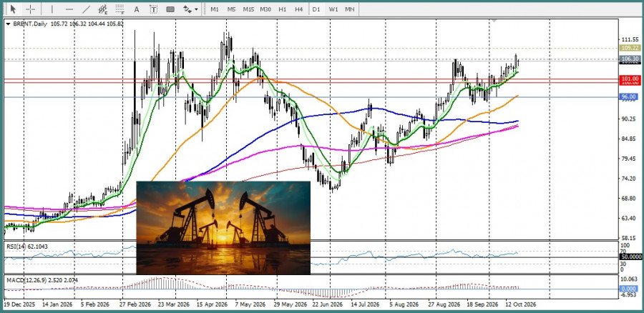Click the 63.40 price scale value
Screen dimensions: 644x313
coord(629,218)
